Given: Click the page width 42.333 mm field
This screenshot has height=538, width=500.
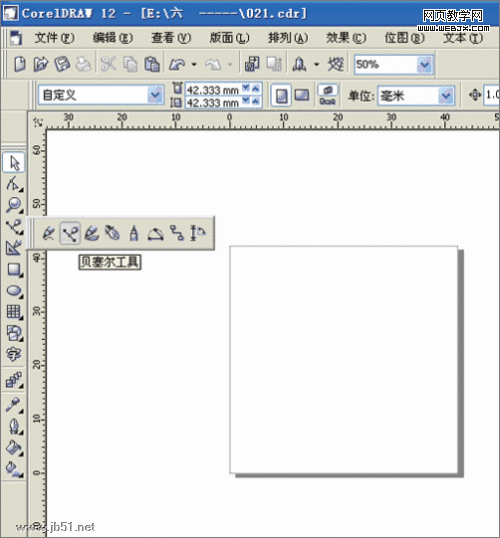Looking at the screenshot, I should (x=213, y=90).
